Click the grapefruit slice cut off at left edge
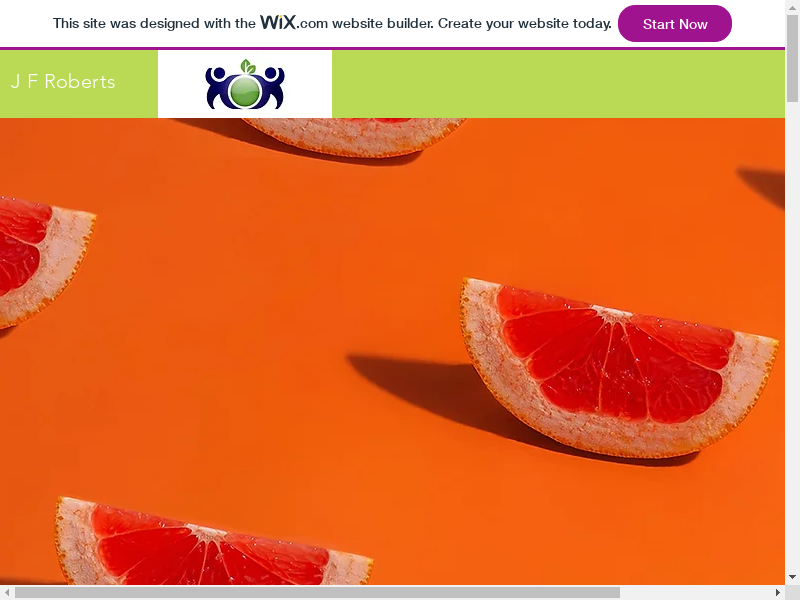This screenshot has width=800, height=600. (46, 261)
